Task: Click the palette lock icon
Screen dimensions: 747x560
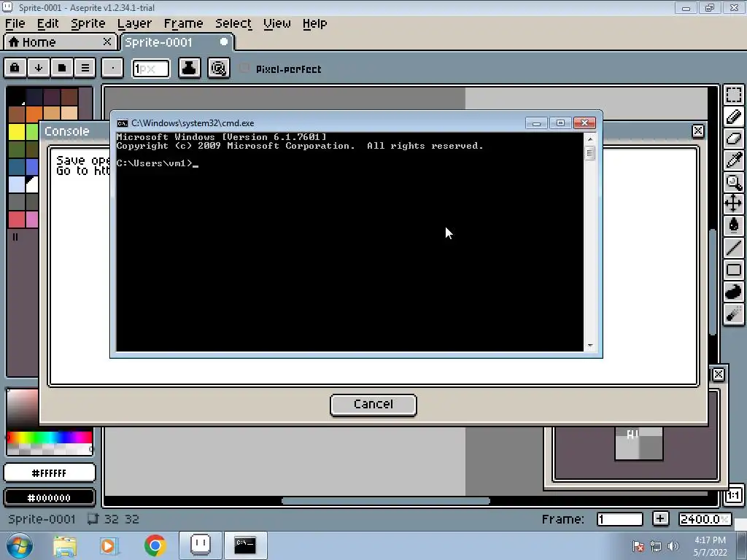Action: coord(15,68)
